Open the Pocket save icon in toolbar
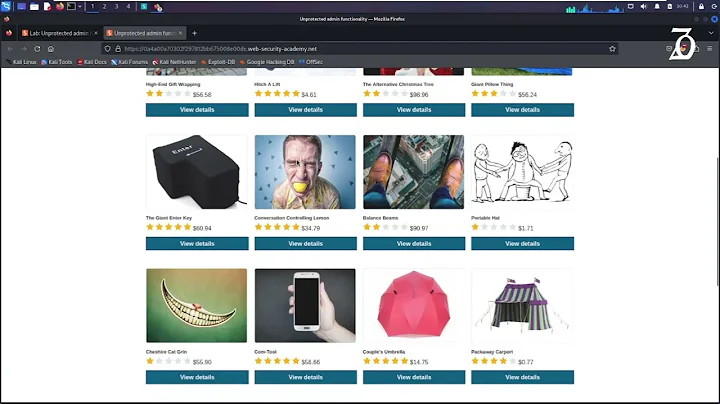This screenshot has width=720, height=404. (x=669, y=49)
